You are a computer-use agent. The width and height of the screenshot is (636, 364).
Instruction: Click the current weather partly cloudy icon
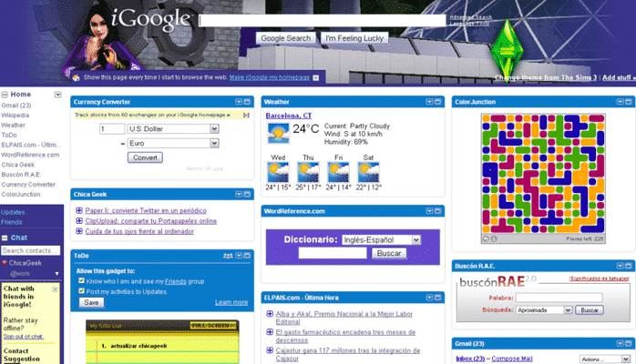pyautogui.click(x=278, y=132)
